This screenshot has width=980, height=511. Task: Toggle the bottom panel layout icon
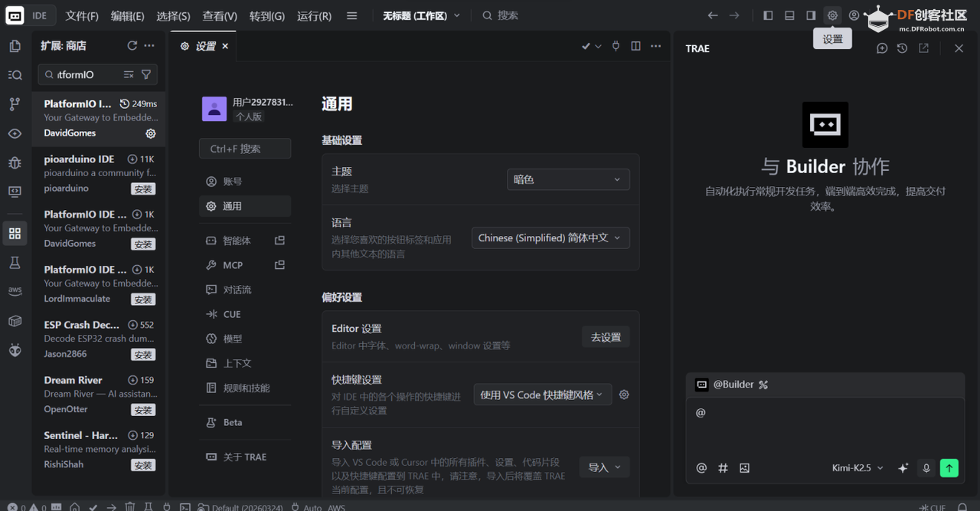click(x=789, y=15)
